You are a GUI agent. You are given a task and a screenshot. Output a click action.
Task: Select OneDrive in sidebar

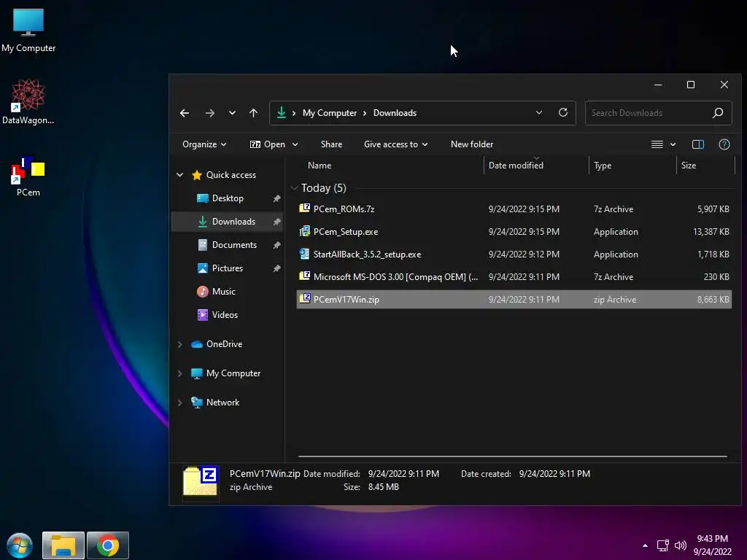click(x=224, y=344)
